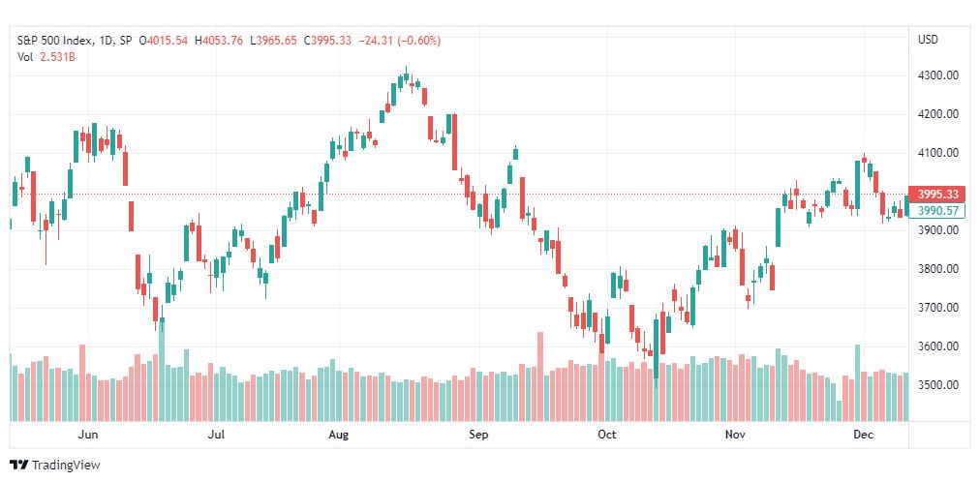Open the TradingView link text
This screenshot has width=980, height=482.
pos(66,466)
